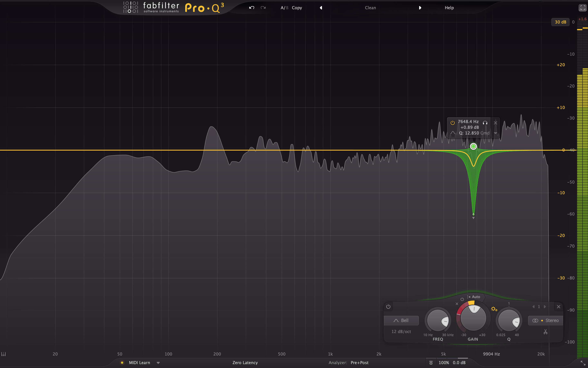The height and width of the screenshot is (368, 588).
Task: Open the 30 dB display range selector
Action: click(x=560, y=22)
